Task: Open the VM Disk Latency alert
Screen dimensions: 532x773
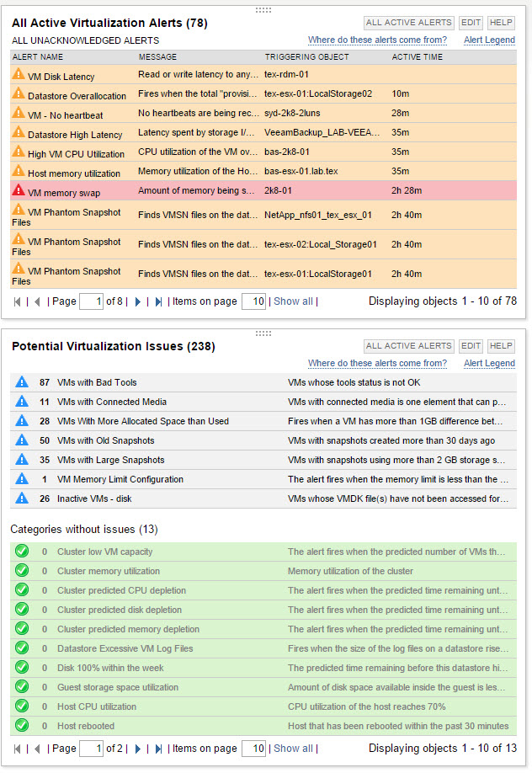Action: tap(61, 77)
